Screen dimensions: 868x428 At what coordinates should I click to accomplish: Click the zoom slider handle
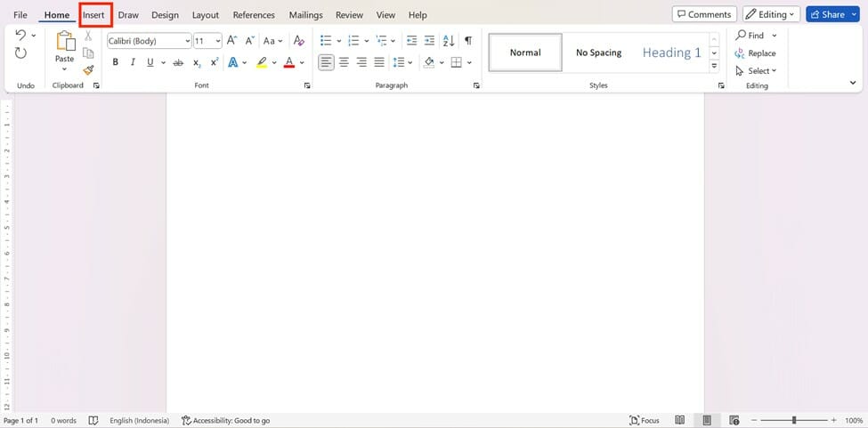point(794,421)
